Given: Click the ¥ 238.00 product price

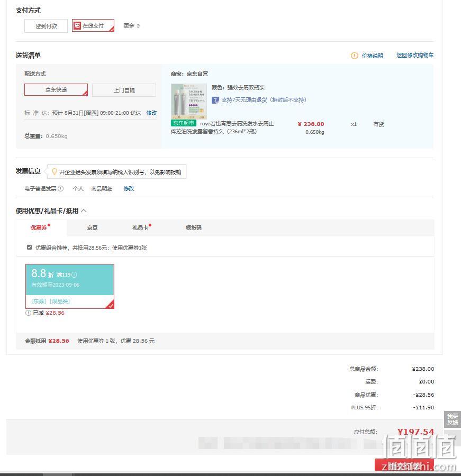Looking at the screenshot, I should 311,124.
